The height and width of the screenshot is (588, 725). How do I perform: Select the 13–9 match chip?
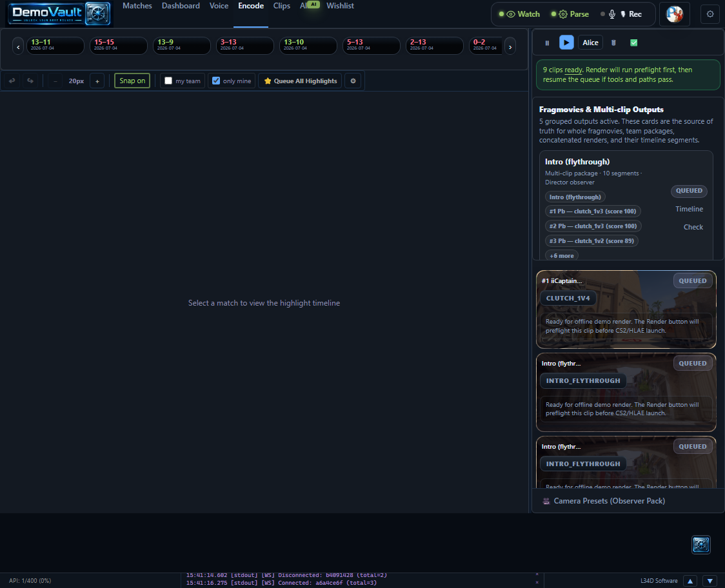(182, 46)
